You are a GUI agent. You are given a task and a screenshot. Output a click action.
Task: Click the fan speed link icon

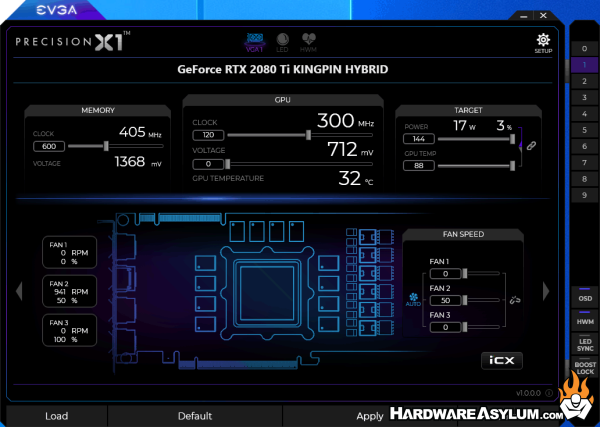point(515,300)
